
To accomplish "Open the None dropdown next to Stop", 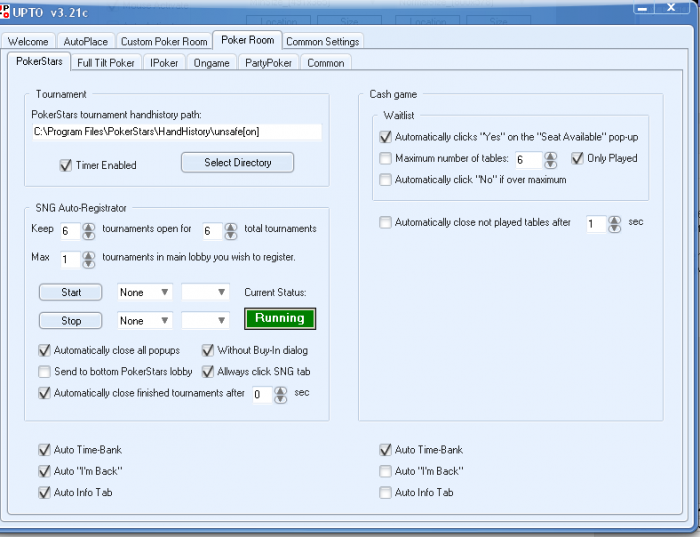I will point(145,321).
